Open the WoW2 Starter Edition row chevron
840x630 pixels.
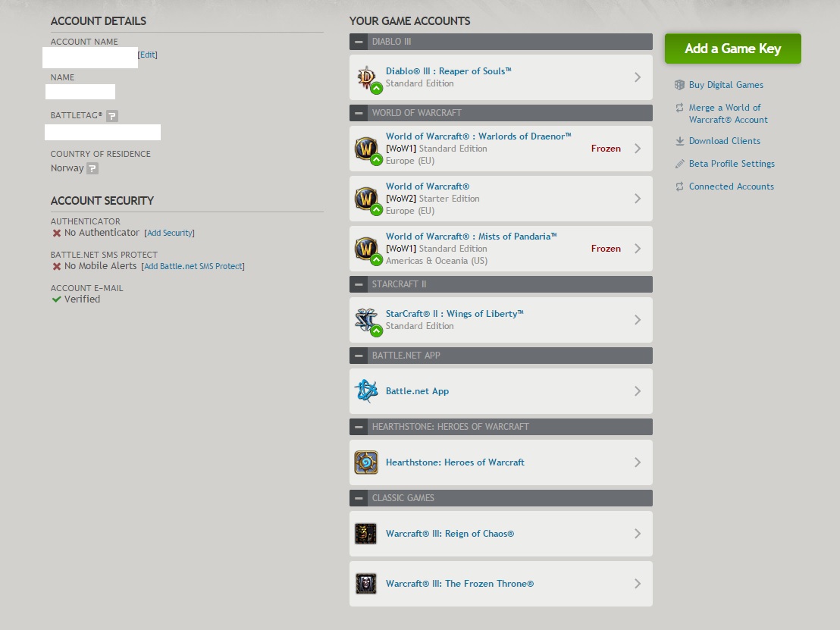tap(638, 199)
